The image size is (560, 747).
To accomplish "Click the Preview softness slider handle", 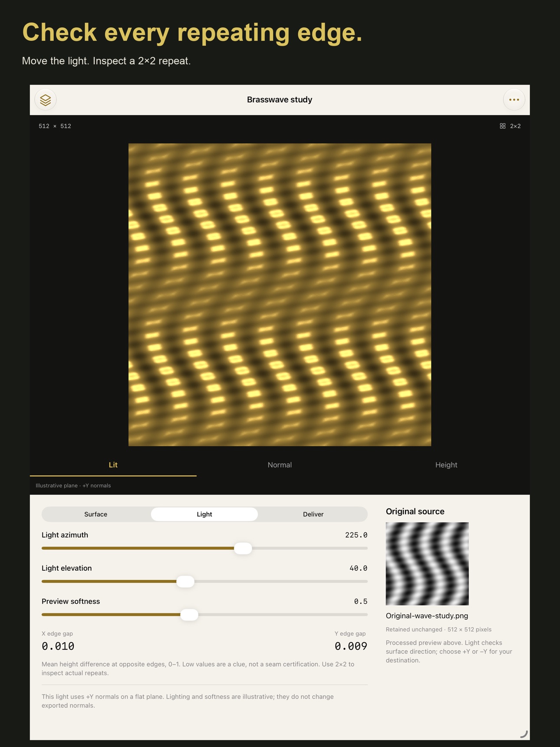I will pos(189,615).
